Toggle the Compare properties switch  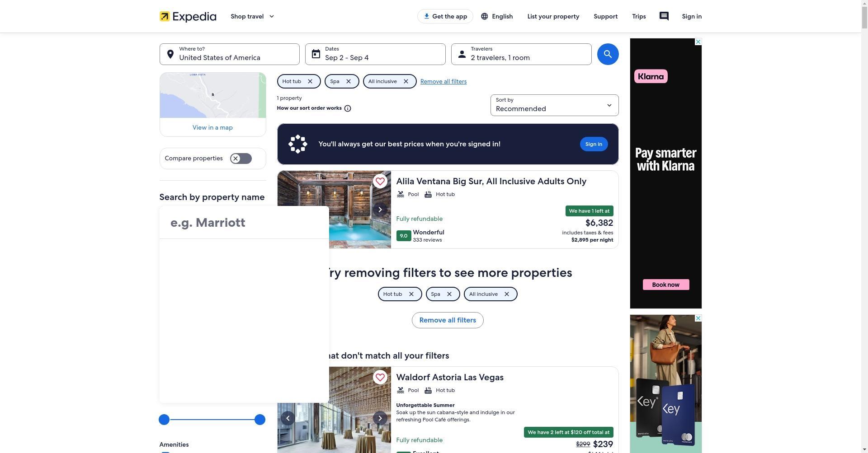coord(241,159)
